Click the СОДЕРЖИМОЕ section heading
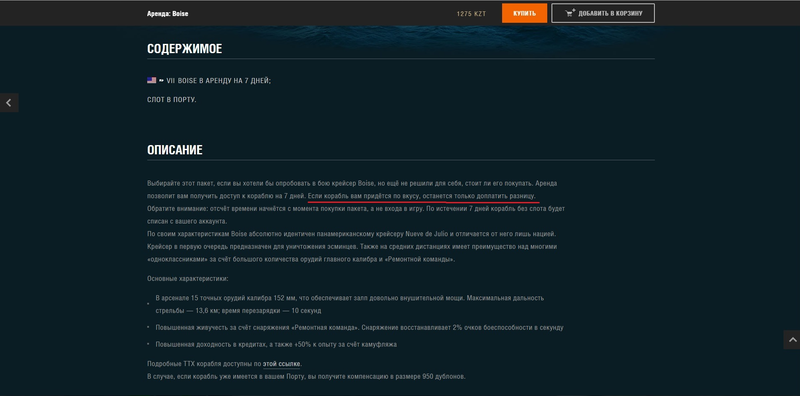The width and height of the screenshot is (800, 396). point(184,49)
